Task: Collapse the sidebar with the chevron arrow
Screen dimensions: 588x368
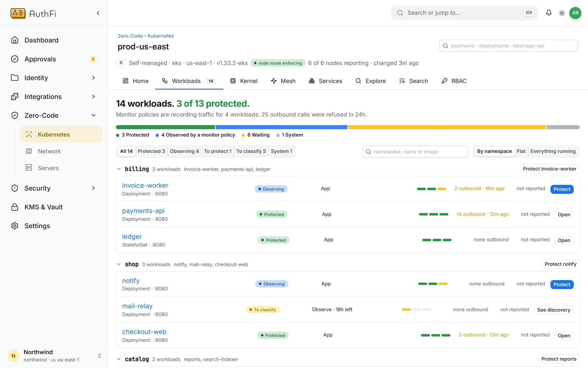Action: [x=98, y=13]
